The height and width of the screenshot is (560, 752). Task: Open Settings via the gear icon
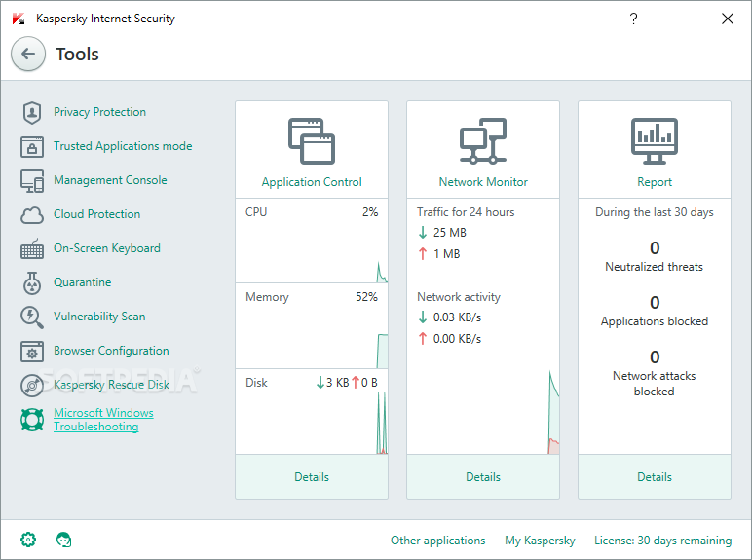click(28, 540)
